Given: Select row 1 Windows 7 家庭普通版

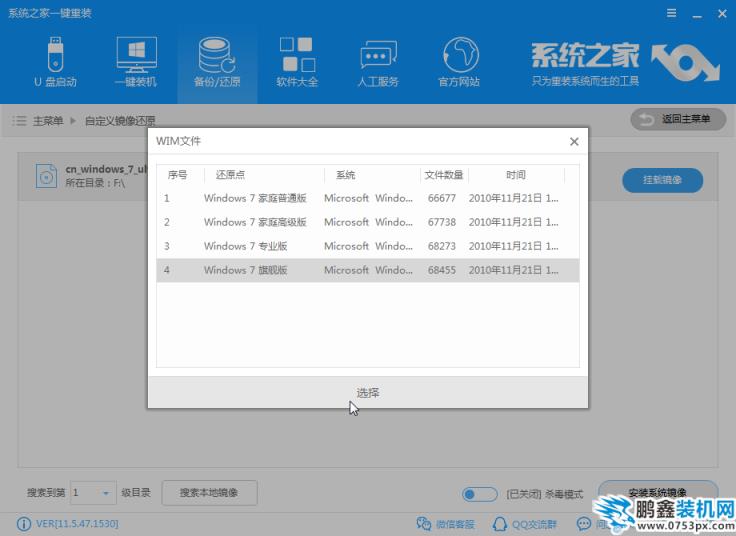Looking at the screenshot, I should click(x=368, y=198).
